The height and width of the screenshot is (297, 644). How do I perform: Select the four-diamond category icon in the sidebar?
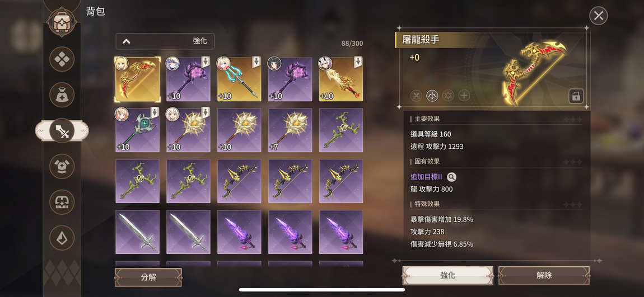click(x=62, y=59)
